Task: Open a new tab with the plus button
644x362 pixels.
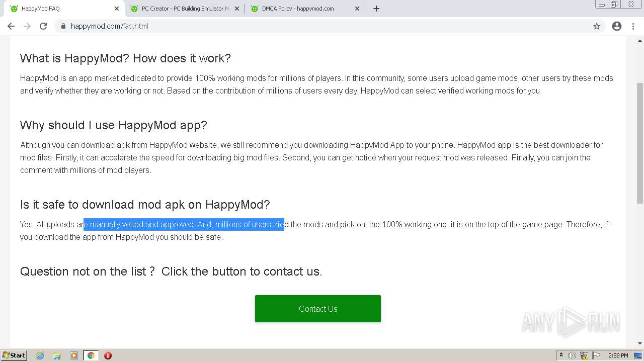Action: (x=376, y=9)
